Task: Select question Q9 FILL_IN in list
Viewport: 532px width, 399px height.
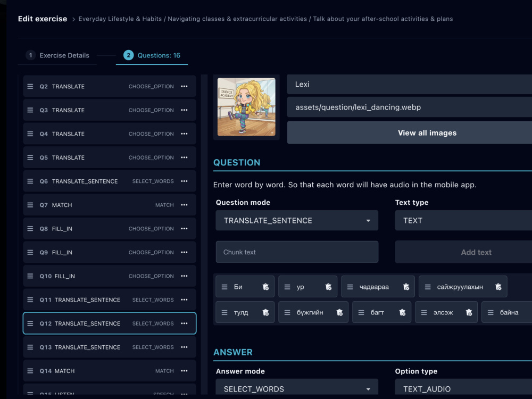Action: tap(110, 252)
